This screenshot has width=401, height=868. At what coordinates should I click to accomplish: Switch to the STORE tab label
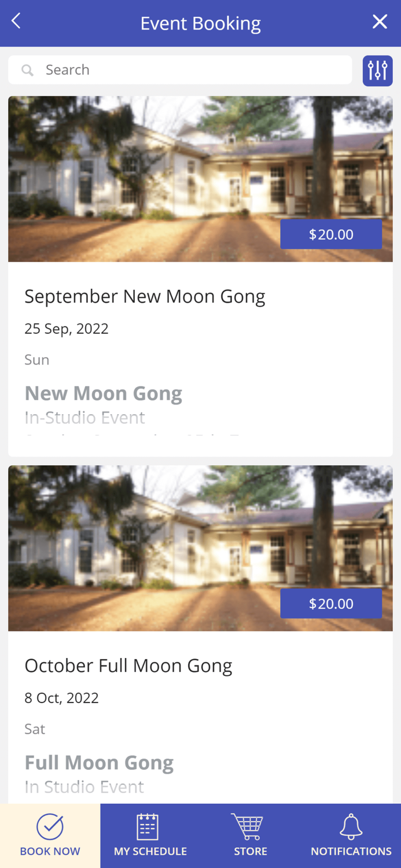[x=251, y=851]
